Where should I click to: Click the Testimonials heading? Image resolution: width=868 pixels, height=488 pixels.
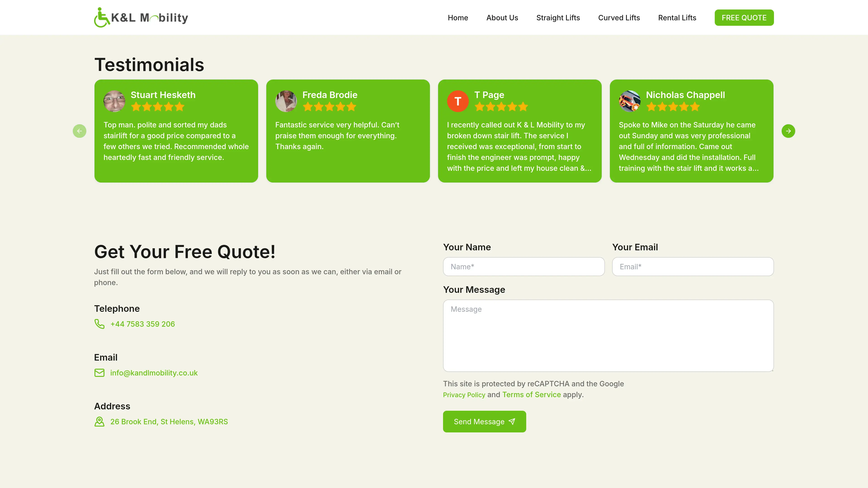[149, 65]
